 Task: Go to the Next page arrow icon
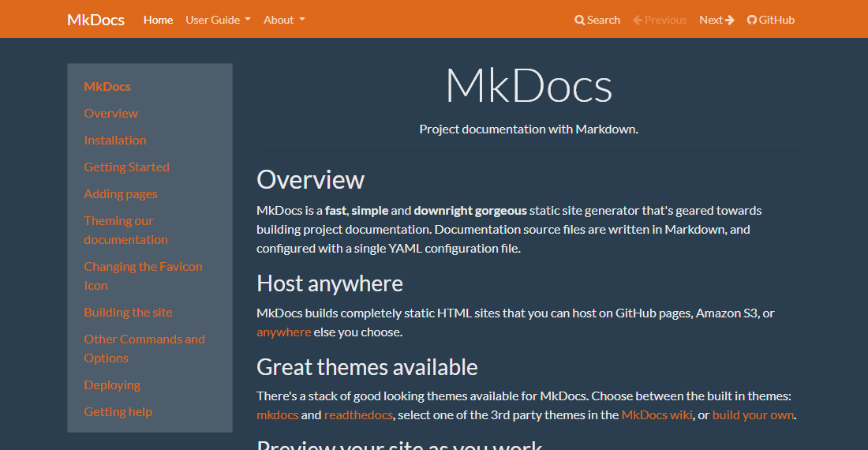click(x=730, y=20)
